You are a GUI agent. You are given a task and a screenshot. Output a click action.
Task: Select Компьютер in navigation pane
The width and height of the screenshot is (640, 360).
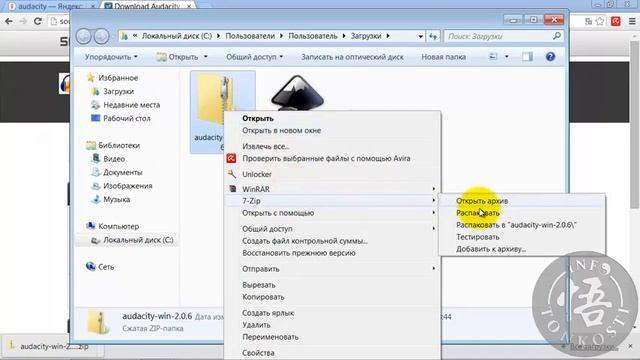pos(118,226)
